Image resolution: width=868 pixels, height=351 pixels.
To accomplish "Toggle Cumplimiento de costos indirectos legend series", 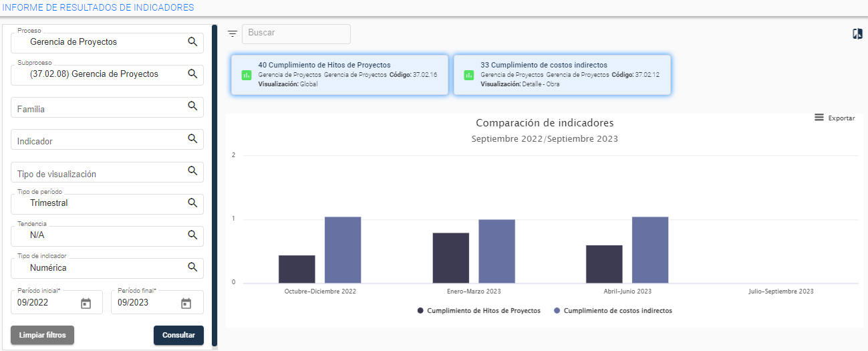I will [x=613, y=311].
